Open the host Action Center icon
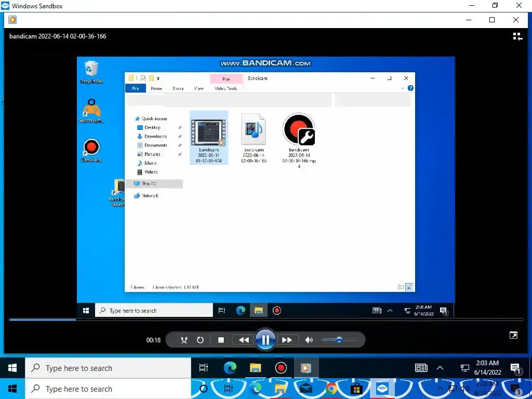 [x=516, y=390]
